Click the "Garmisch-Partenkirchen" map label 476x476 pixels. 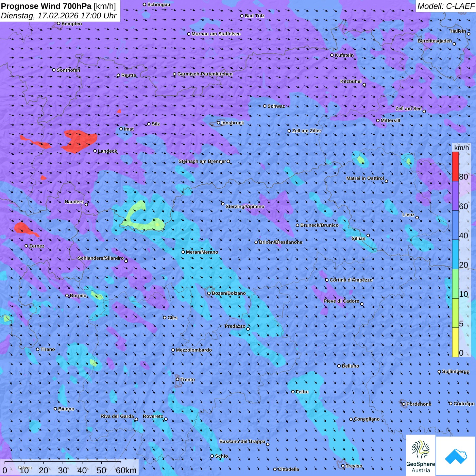[205, 74]
